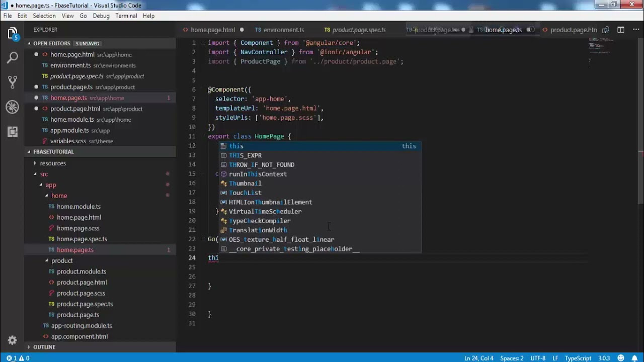Click the VS Code logo in title bar

point(5,5)
